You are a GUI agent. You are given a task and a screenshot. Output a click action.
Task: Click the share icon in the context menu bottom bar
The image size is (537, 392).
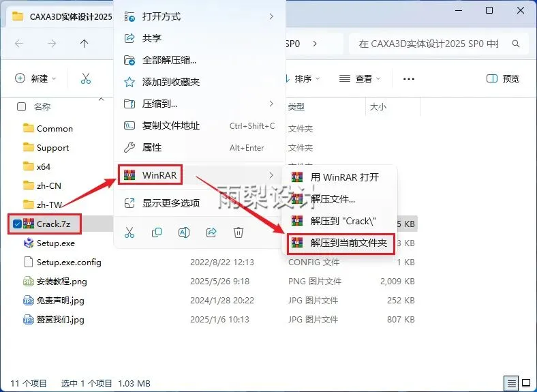(x=211, y=232)
